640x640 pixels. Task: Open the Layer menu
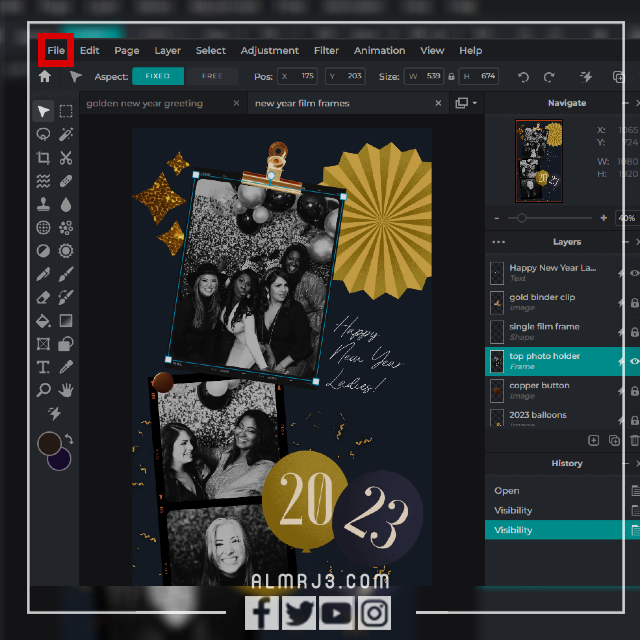coord(167,50)
